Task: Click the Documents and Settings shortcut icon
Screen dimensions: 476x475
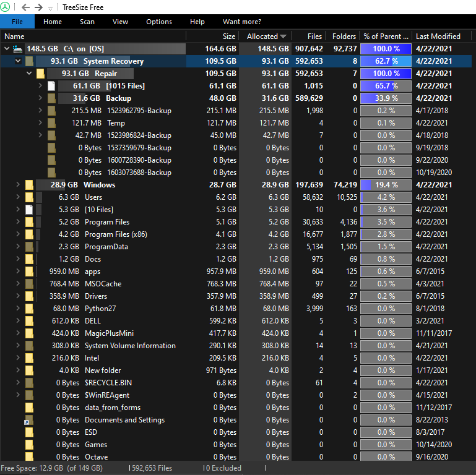Action: tap(29, 420)
